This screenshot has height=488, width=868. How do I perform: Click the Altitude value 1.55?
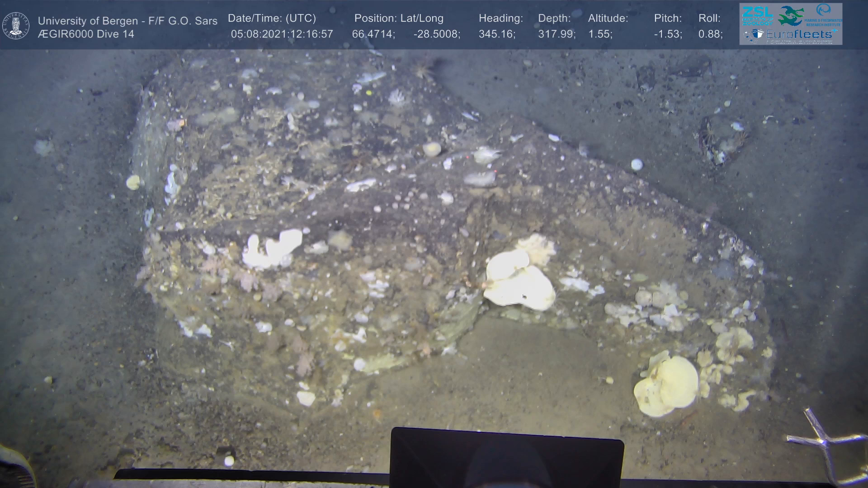click(600, 34)
